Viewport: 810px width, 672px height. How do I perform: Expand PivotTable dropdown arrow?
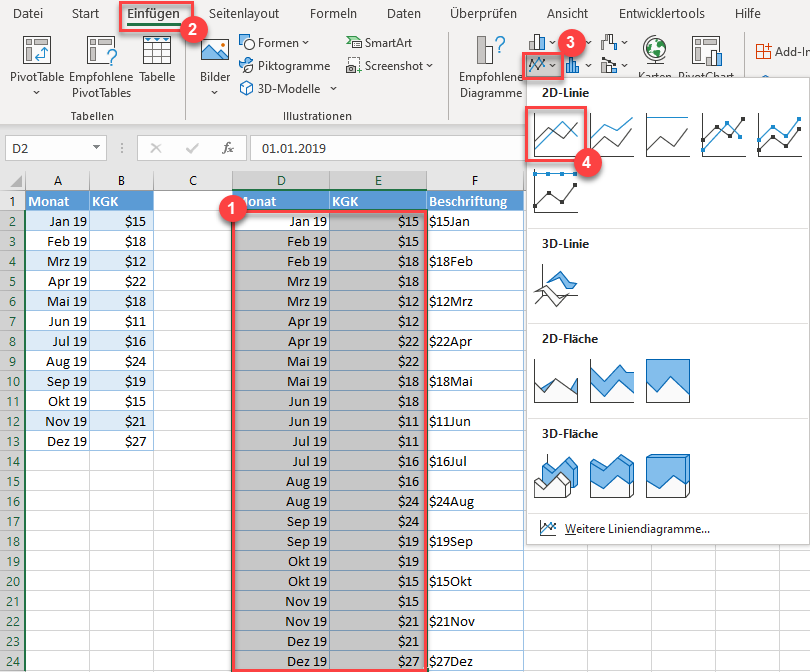(36, 93)
